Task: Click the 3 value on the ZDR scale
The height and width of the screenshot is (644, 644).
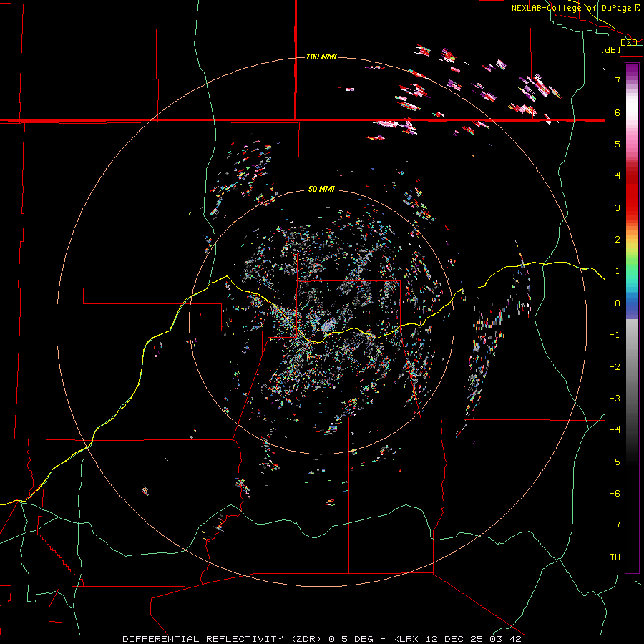Action: point(618,208)
